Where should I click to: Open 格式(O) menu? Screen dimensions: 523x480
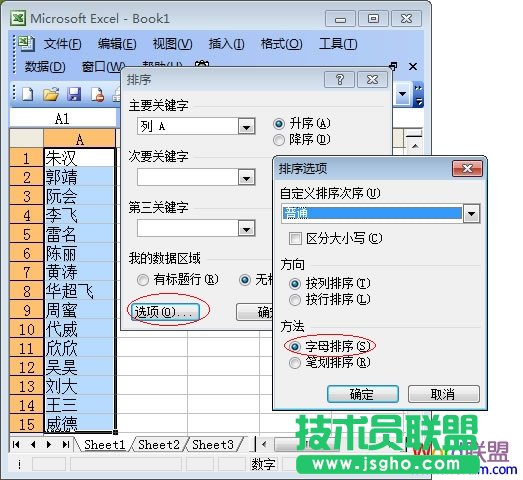[x=281, y=44]
